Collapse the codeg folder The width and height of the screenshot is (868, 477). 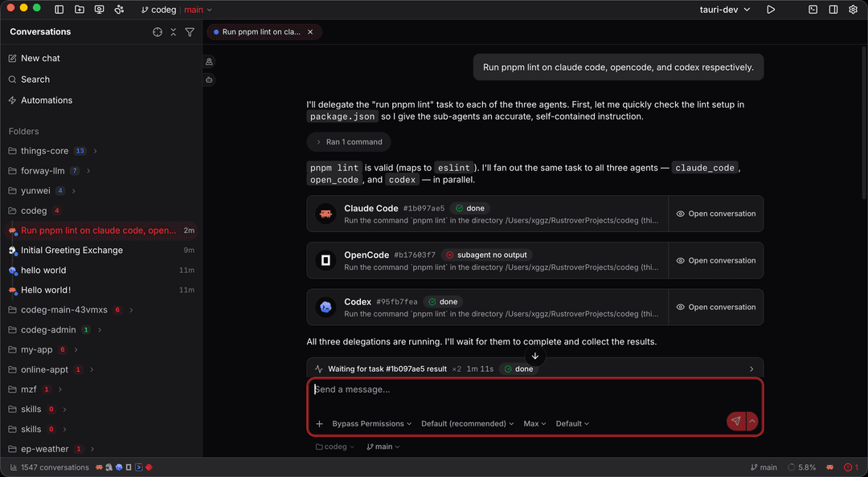[x=34, y=211]
